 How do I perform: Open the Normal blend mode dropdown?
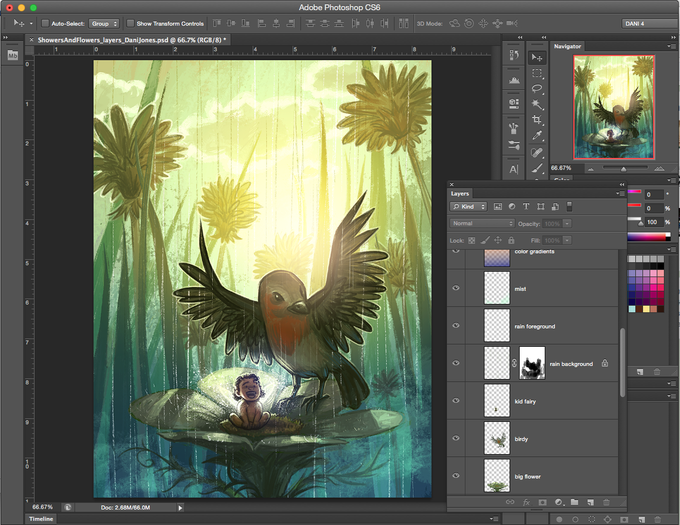pos(482,224)
